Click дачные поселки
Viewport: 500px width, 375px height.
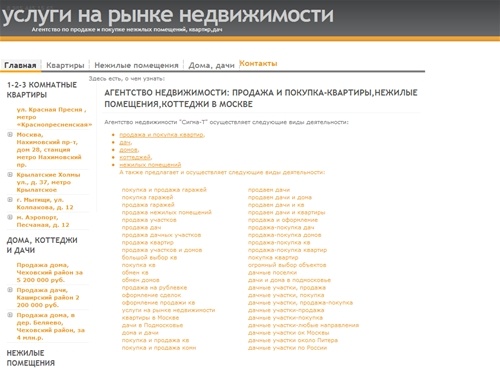pos(272,273)
